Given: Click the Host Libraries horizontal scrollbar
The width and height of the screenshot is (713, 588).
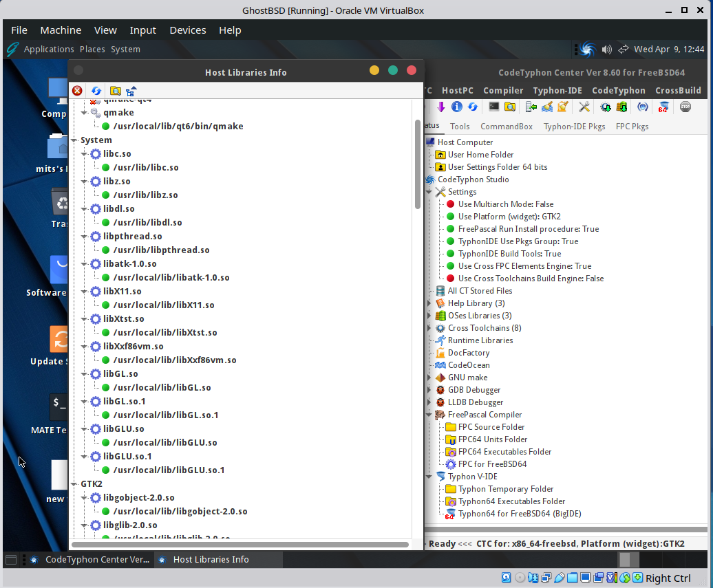Looking at the screenshot, I should [240, 545].
